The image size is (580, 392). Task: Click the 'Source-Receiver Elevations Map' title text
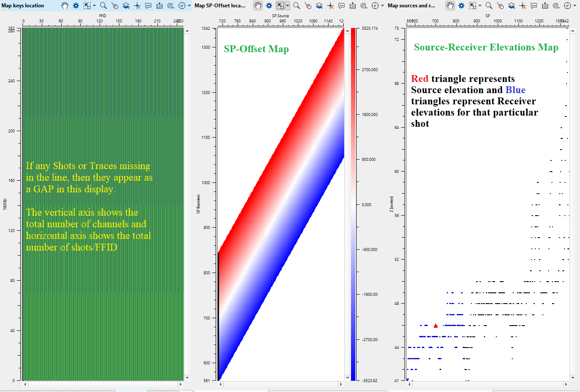click(x=486, y=47)
